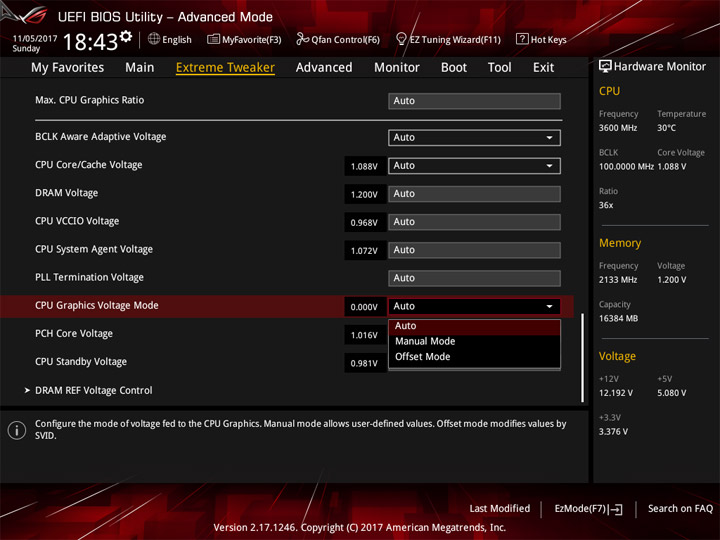Open the clock settings gear icon
Image resolution: width=720 pixels, height=540 pixels.
126,36
